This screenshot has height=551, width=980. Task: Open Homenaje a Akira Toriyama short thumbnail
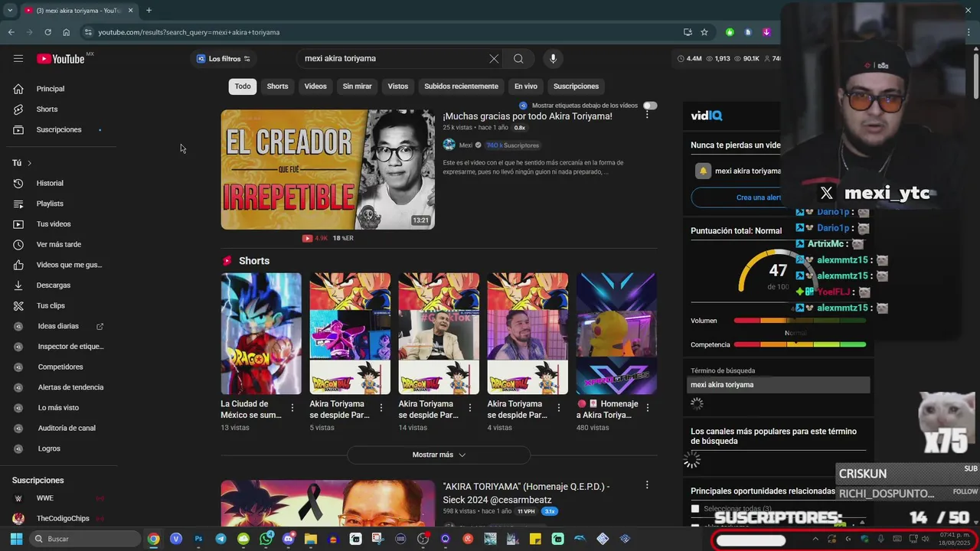[616, 334]
